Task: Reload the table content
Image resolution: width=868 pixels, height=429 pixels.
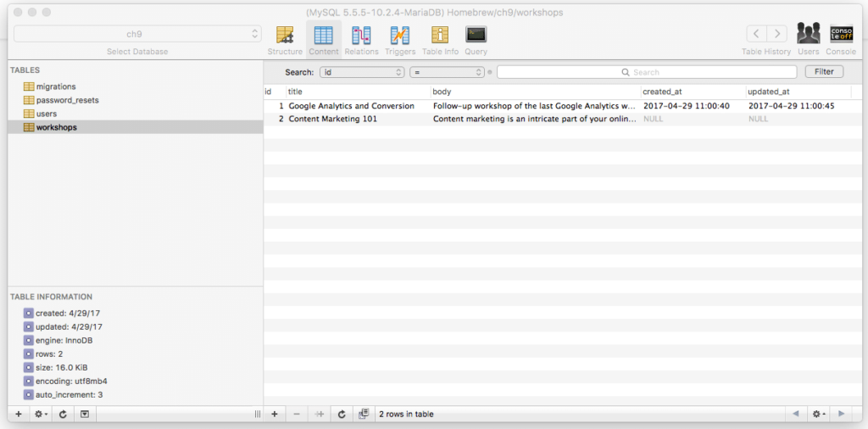Action: pos(342,414)
